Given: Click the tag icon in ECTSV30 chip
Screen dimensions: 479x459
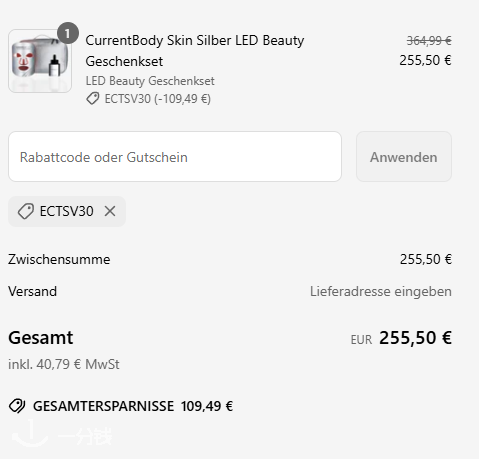Looking at the screenshot, I should coord(26,211).
